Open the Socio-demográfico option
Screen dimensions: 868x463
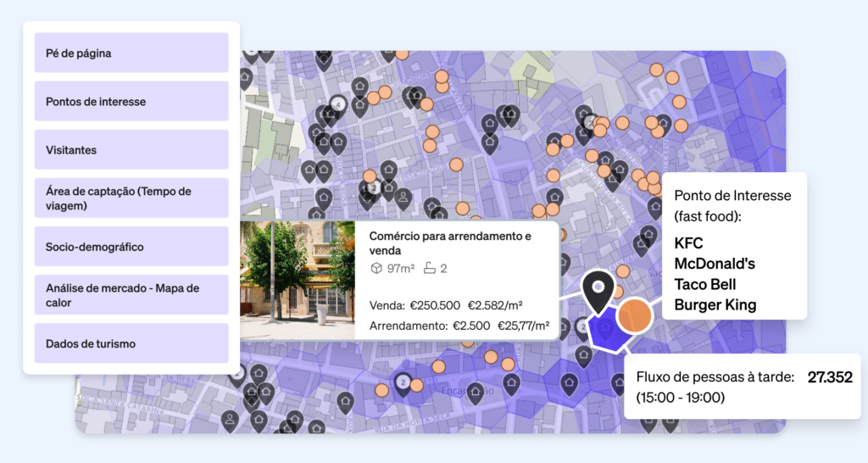click(x=131, y=247)
